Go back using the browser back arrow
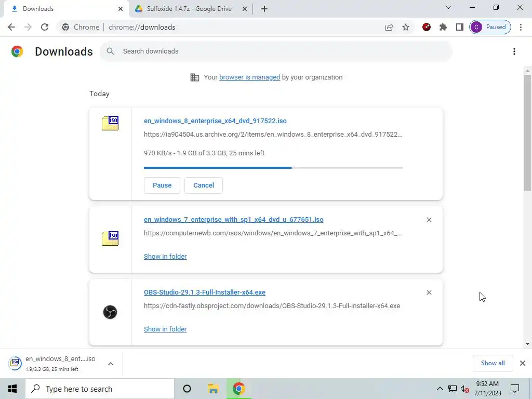 click(11, 27)
